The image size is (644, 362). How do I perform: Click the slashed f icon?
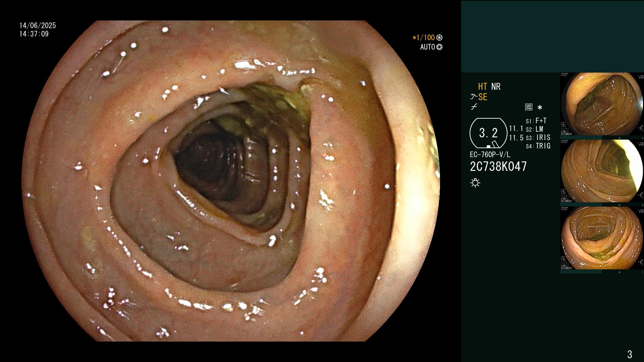click(x=474, y=107)
